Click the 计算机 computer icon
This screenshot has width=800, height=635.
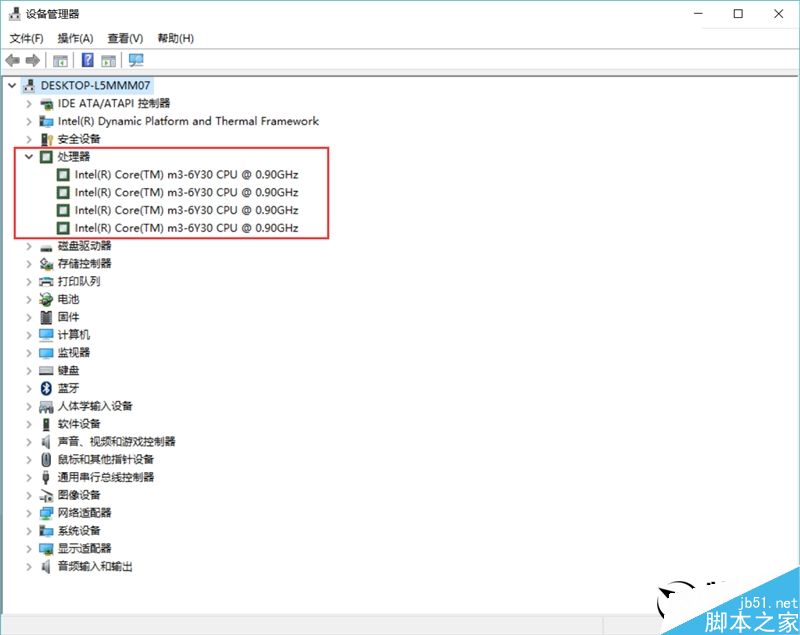coord(46,335)
